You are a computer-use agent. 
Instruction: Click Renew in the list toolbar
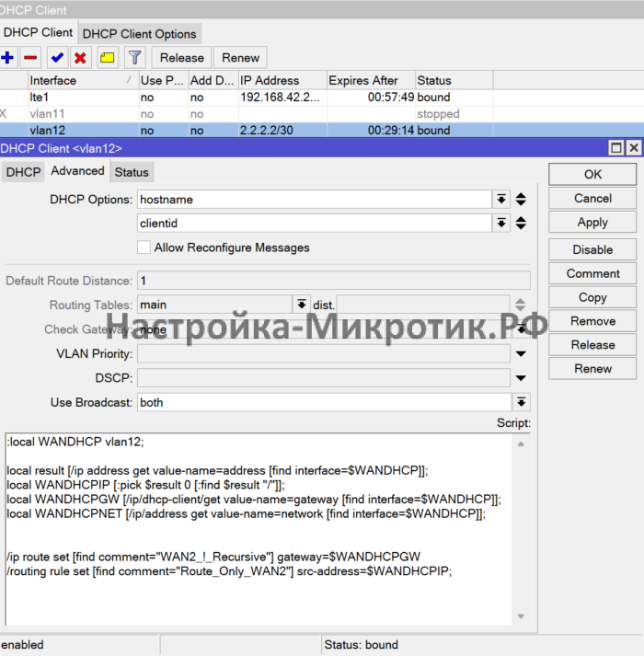241,58
